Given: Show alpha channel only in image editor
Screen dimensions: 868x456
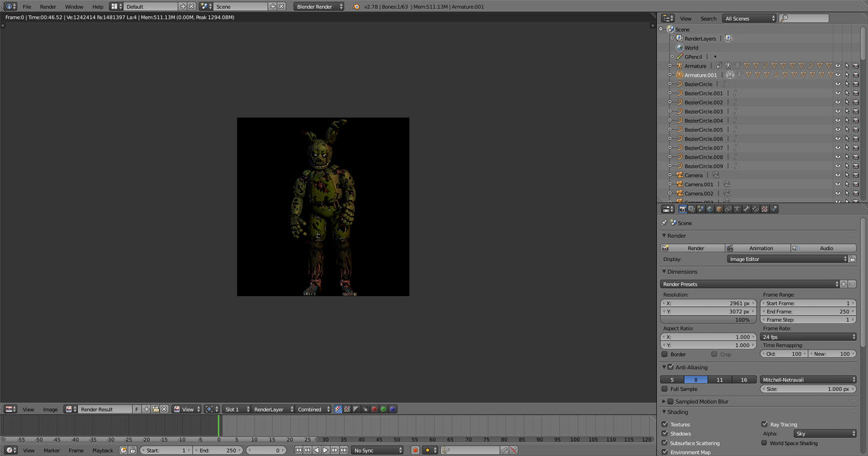Looking at the screenshot, I should coord(355,409).
